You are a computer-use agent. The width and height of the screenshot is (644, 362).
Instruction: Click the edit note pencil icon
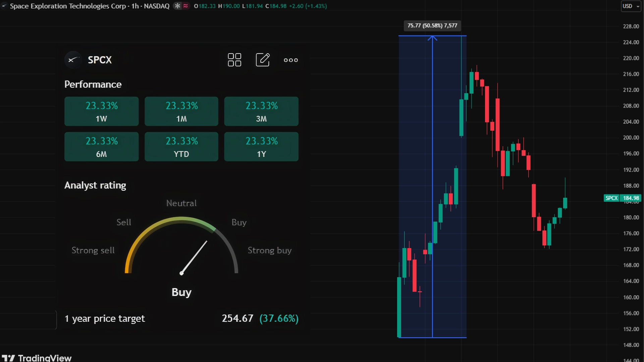[x=263, y=60]
